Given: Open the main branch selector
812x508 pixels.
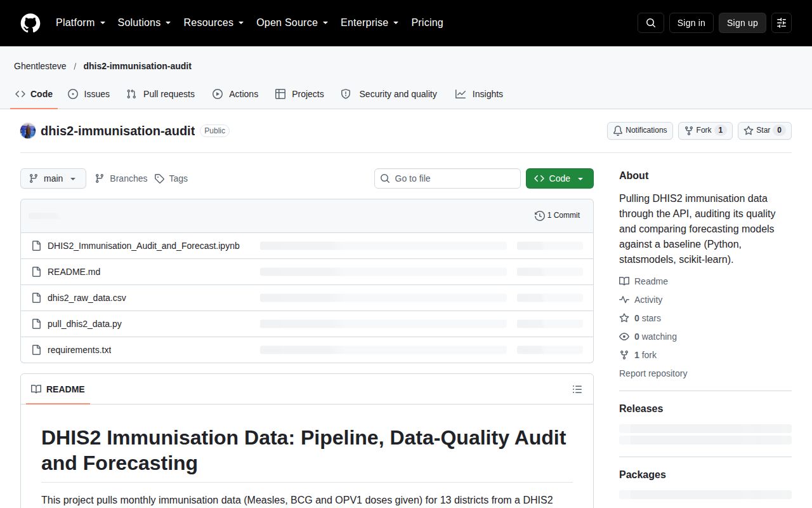Looking at the screenshot, I should (x=53, y=178).
